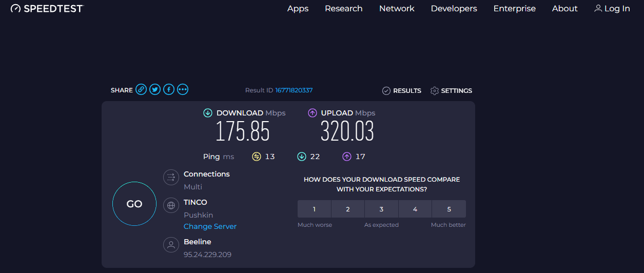Click the Results checkmark icon

pyautogui.click(x=386, y=91)
